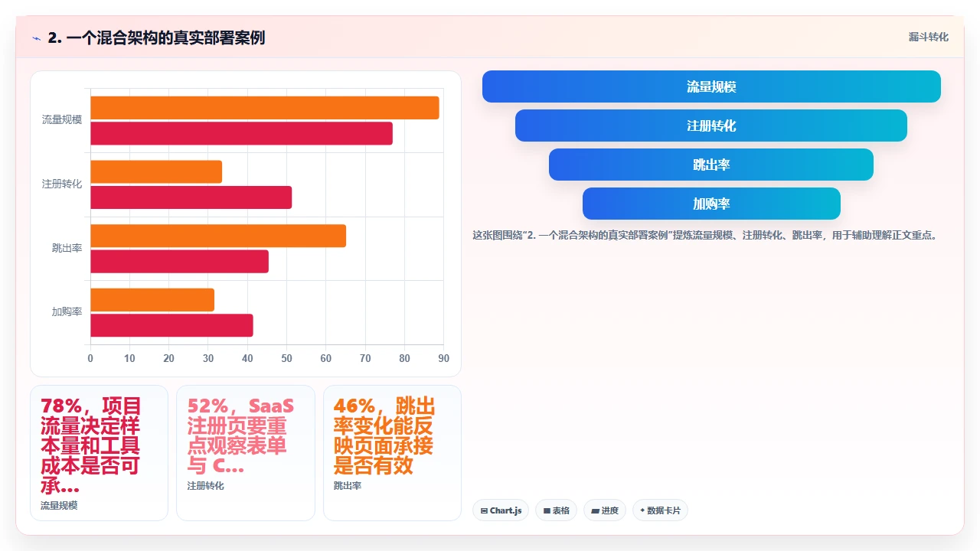
Task: Click the lightning icon beside the slide title
Action: [x=36, y=38]
